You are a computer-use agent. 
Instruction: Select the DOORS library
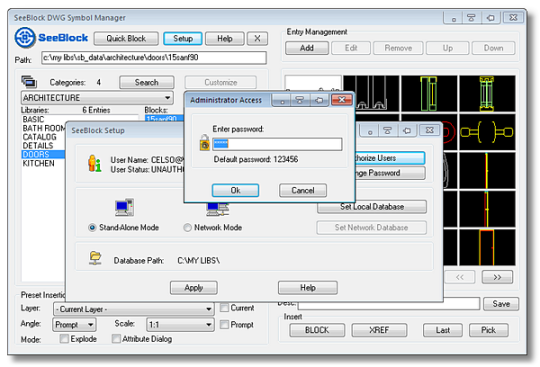(43, 154)
